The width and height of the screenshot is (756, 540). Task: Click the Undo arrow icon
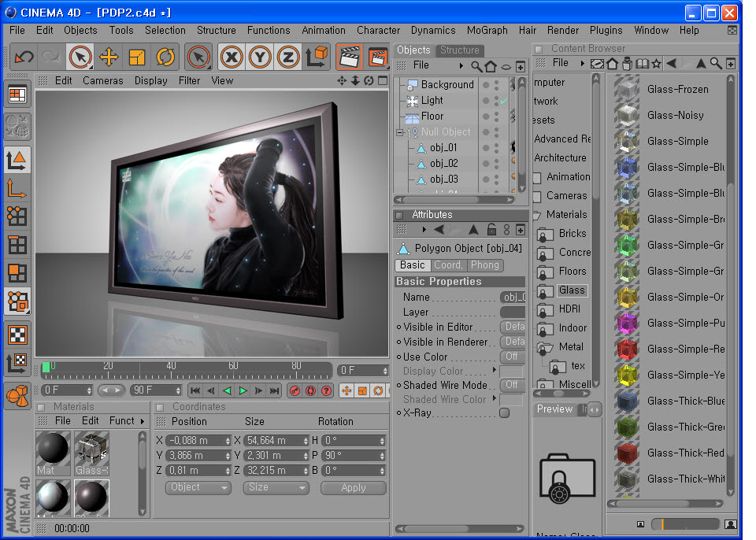pos(24,57)
